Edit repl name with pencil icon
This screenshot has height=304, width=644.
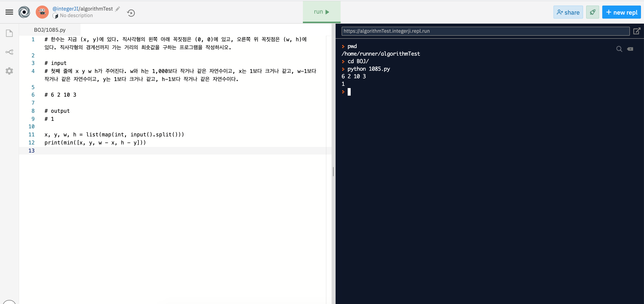click(x=118, y=9)
